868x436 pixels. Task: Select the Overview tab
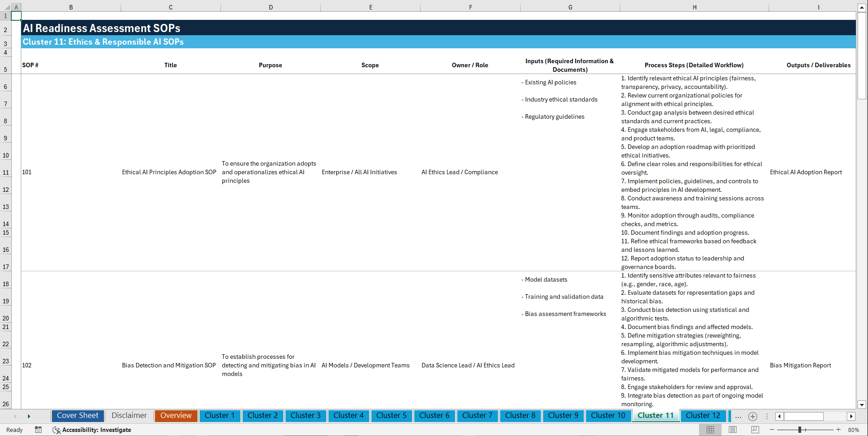pyautogui.click(x=176, y=416)
